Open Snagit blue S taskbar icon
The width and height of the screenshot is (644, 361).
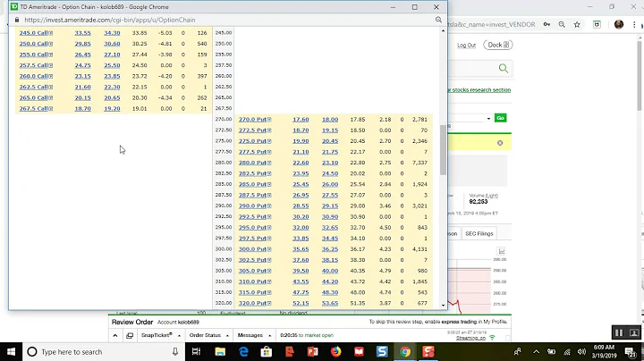pos(382,351)
